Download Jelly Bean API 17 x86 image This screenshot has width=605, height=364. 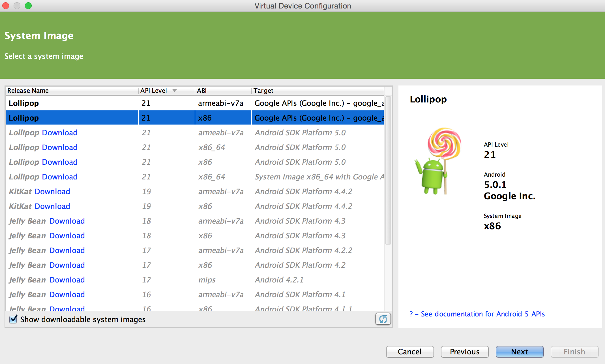pos(67,265)
